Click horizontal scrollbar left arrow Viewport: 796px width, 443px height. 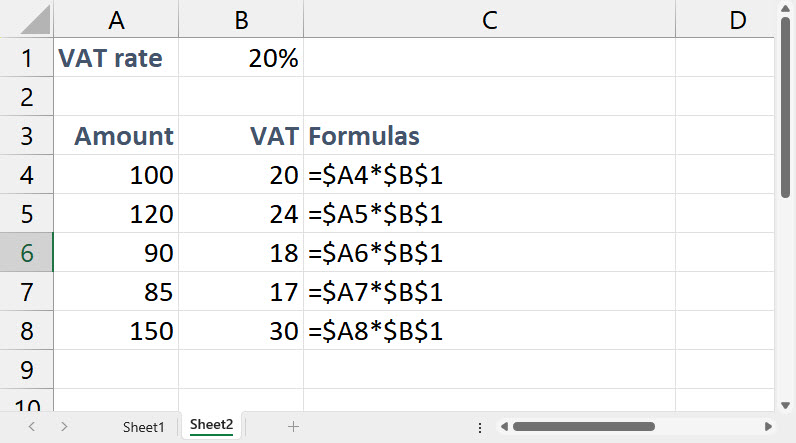pyautogui.click(x=504, y=426)
